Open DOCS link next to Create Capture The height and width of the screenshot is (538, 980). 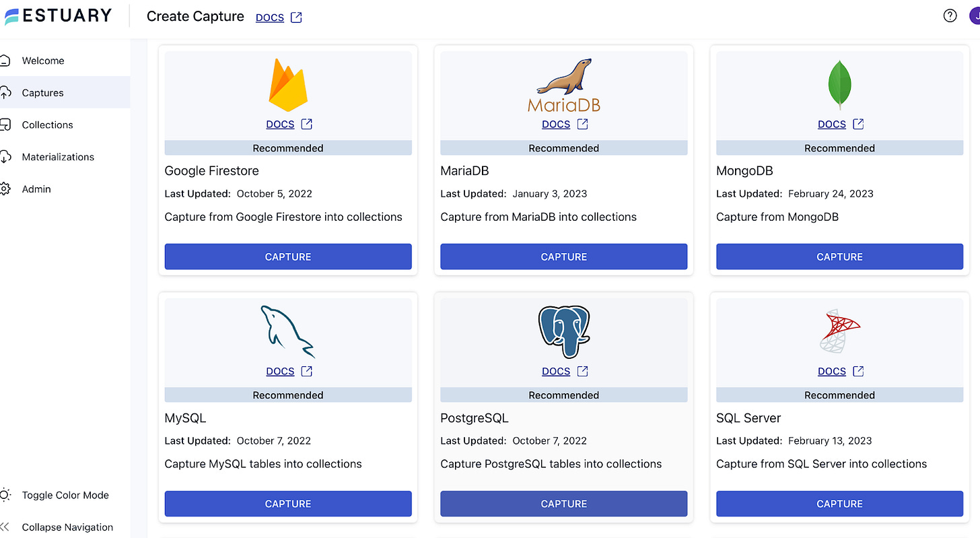270,18
